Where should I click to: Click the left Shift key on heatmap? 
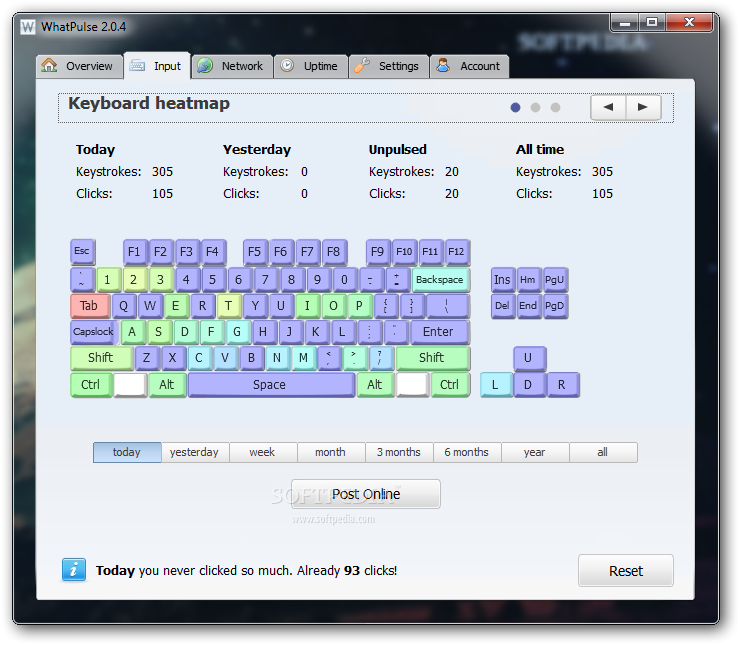coord(101,358)
